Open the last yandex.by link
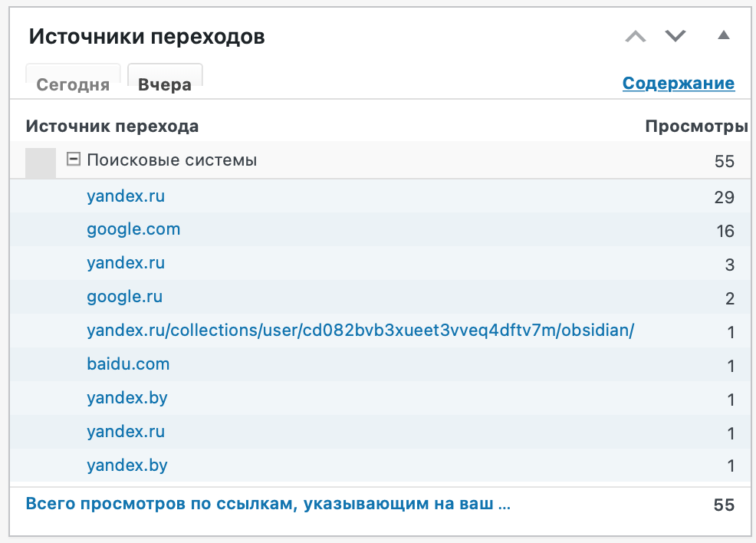 tap(127, 466)
